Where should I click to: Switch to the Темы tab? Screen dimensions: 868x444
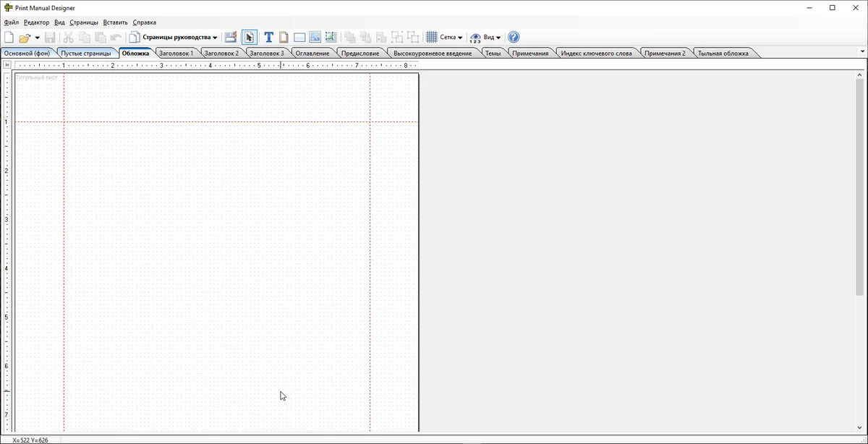pos(493,53)
